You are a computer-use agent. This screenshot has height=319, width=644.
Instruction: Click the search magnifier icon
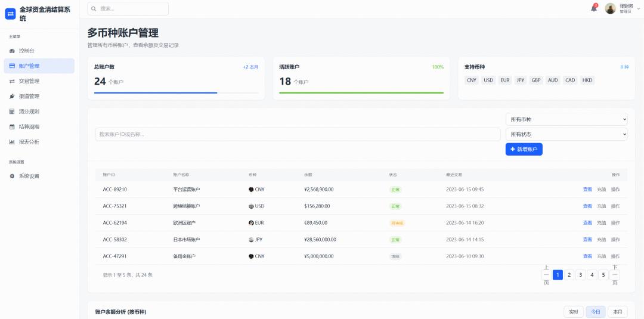coord(94,8)
